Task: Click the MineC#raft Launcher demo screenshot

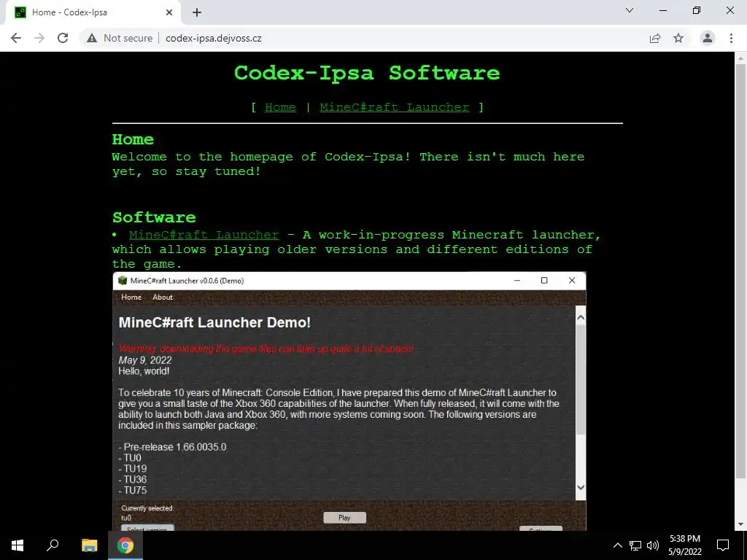Action: click(349, 401)
